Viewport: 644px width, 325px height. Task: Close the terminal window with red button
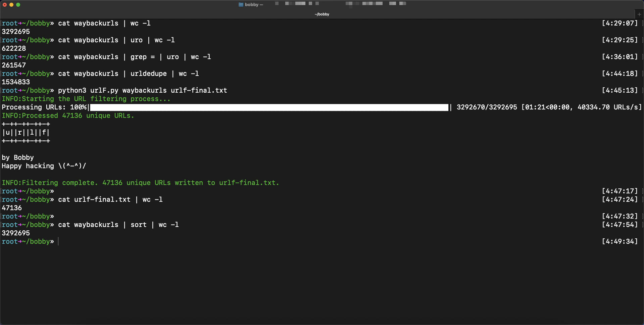5,5
